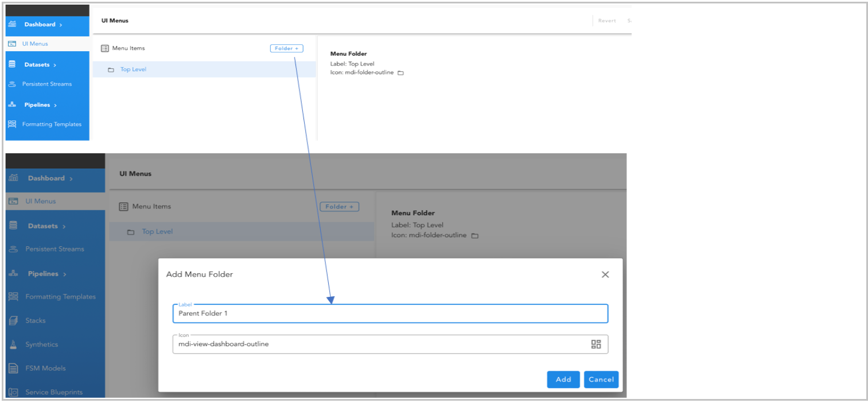Screen dimensions: 868x403
Task: Select UI Menus in the upper sidebar
Action: (x=35, y=44)
